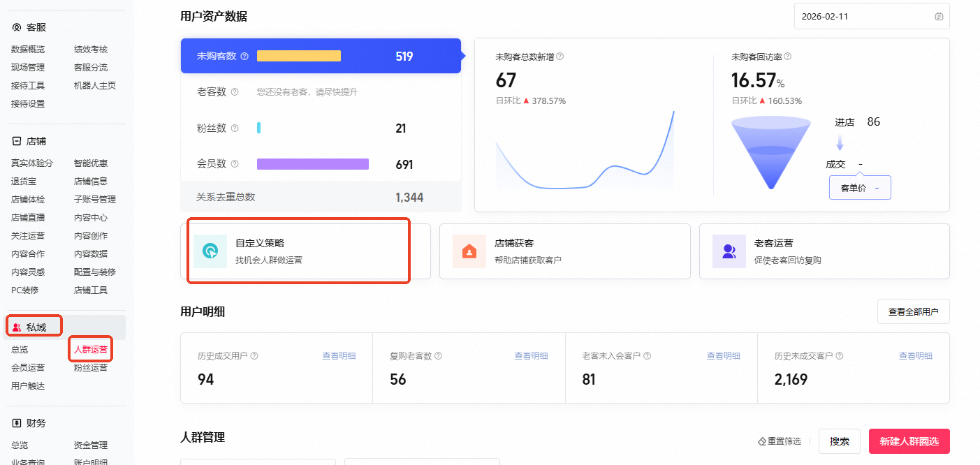Select the 老客数 row
The height and width of the screenshot is (465, 980).
pyautogui.click(x=321, y=91)
